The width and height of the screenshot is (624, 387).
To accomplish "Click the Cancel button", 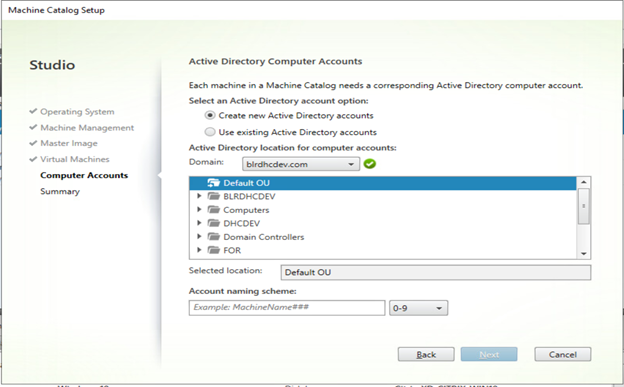I will (x=562, y=354).
